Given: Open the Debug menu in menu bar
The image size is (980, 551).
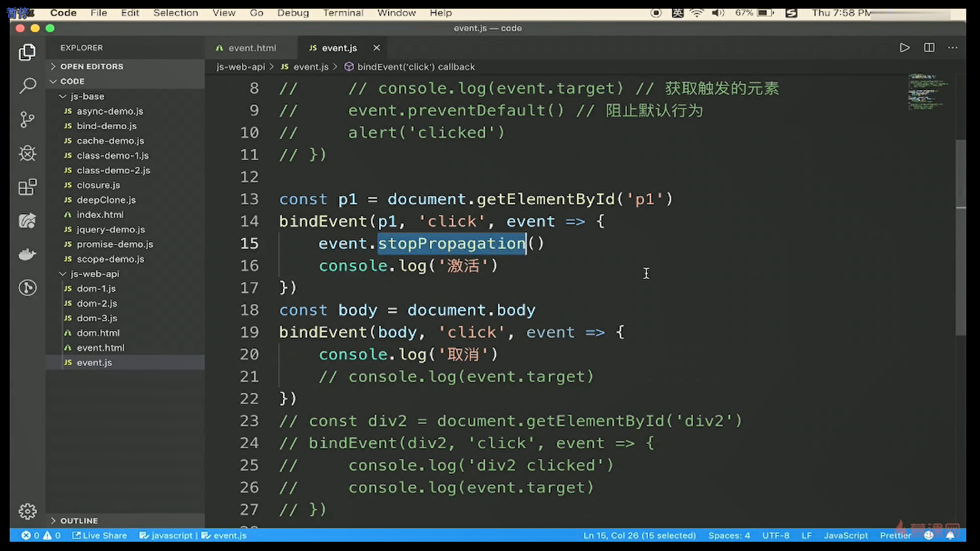Looking at the screenshot, I should click(293, 13).
